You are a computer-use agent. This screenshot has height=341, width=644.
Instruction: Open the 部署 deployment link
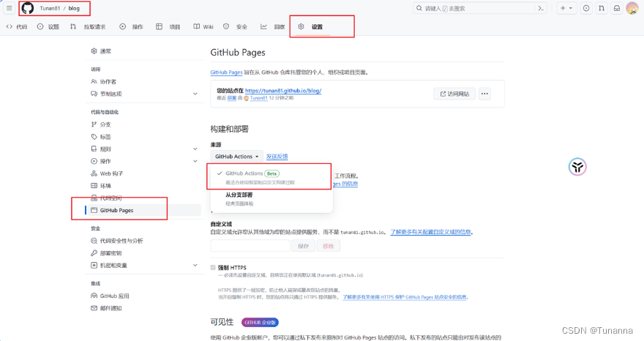pos(232,98)
